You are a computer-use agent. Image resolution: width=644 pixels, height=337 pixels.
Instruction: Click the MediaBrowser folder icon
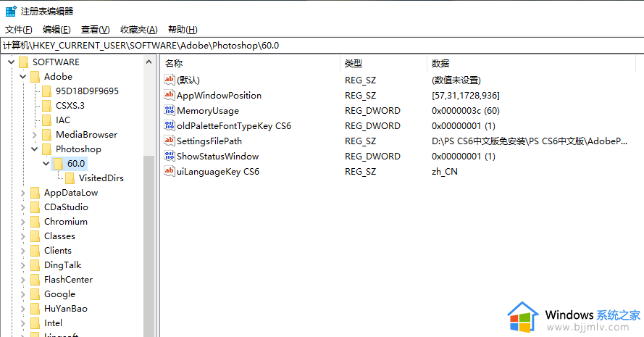click(x=47, y=135)
